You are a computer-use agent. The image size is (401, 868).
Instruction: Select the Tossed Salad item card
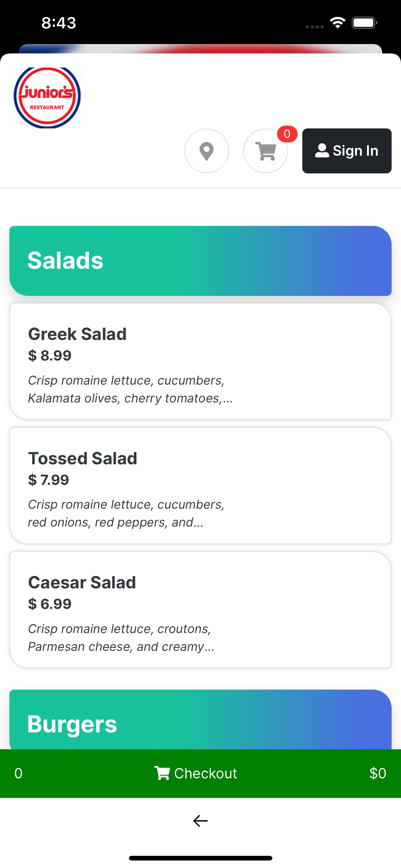[x=200, y=486]
